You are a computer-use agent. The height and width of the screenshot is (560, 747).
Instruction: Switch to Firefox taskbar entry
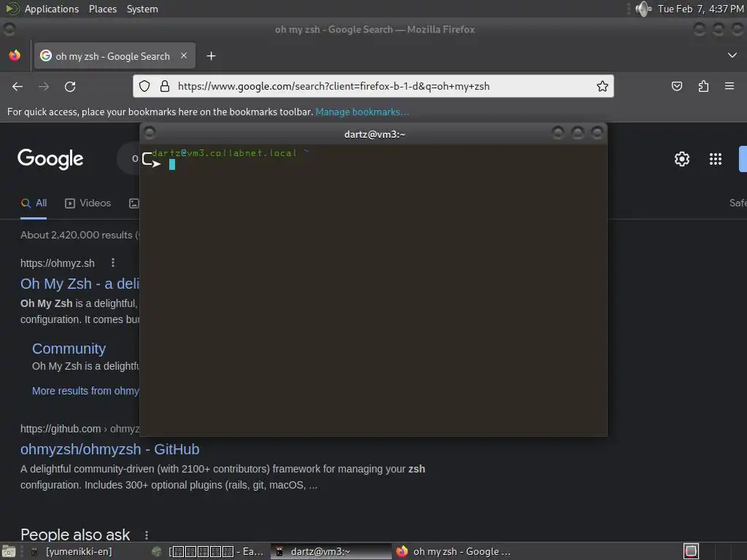453,551
